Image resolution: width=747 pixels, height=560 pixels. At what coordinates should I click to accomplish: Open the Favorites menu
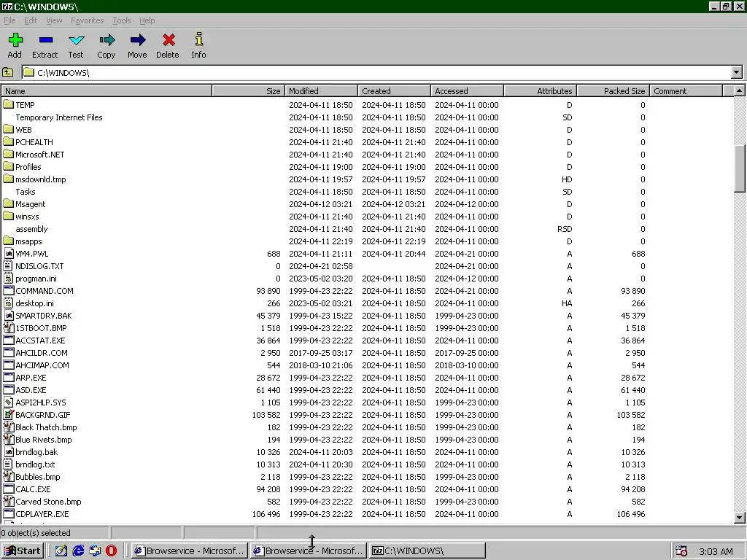[x=88, y=20]
